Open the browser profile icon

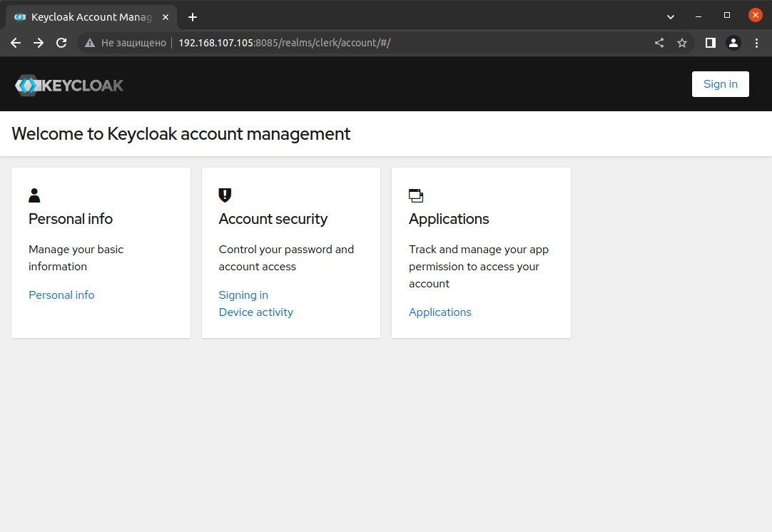tap(733, 43)
